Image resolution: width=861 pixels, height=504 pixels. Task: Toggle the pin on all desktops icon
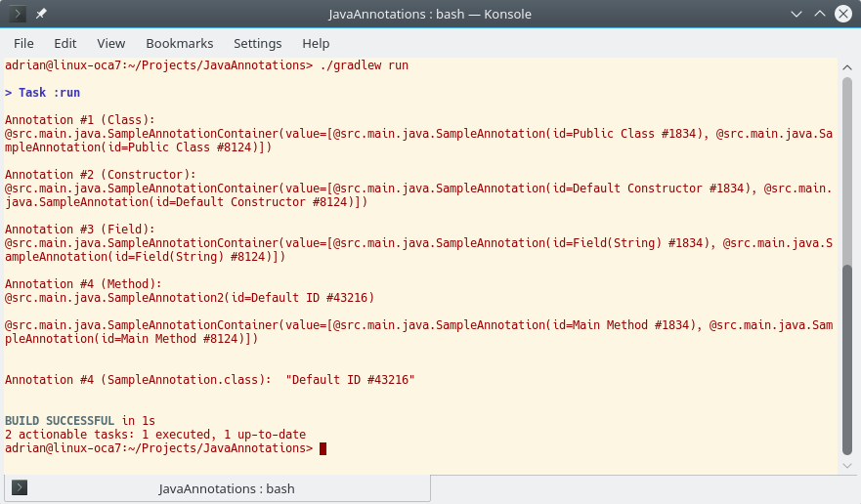point(41,14)
